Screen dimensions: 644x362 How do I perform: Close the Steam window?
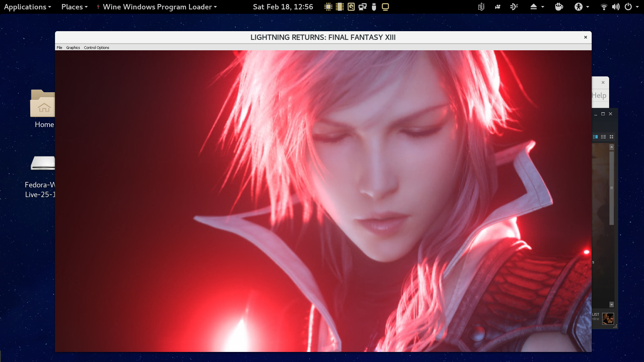click(610, 114)
